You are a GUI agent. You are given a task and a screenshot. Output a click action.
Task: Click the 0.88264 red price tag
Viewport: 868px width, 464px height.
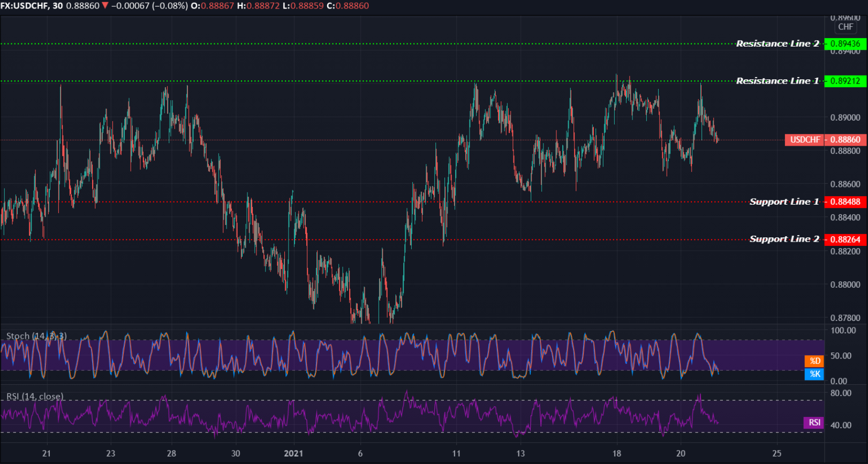tap(846, 240)
